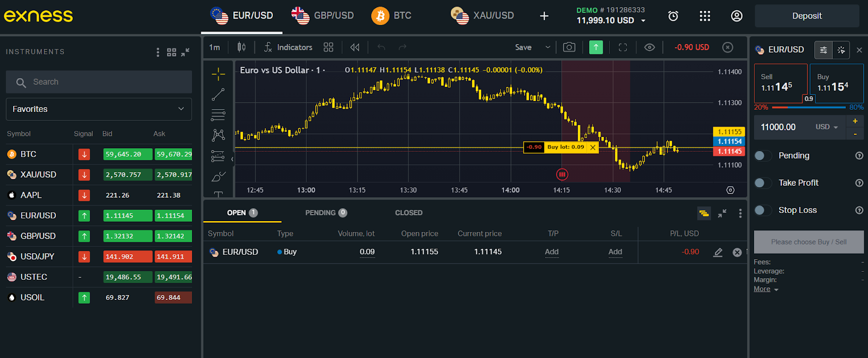Image resolution: width=868 pixels, height=358 pixels.
Task: Click the Buy 1.11154 price button
Action: [837, 83]
